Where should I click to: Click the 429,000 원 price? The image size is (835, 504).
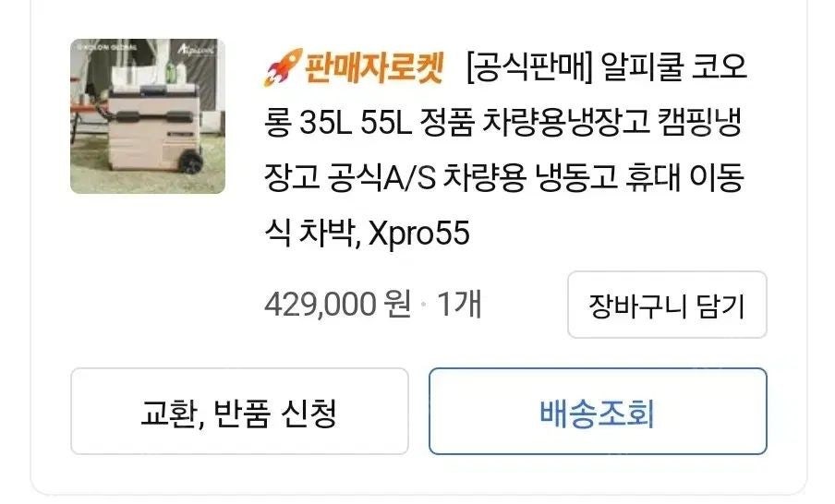(x=338, y=305)
